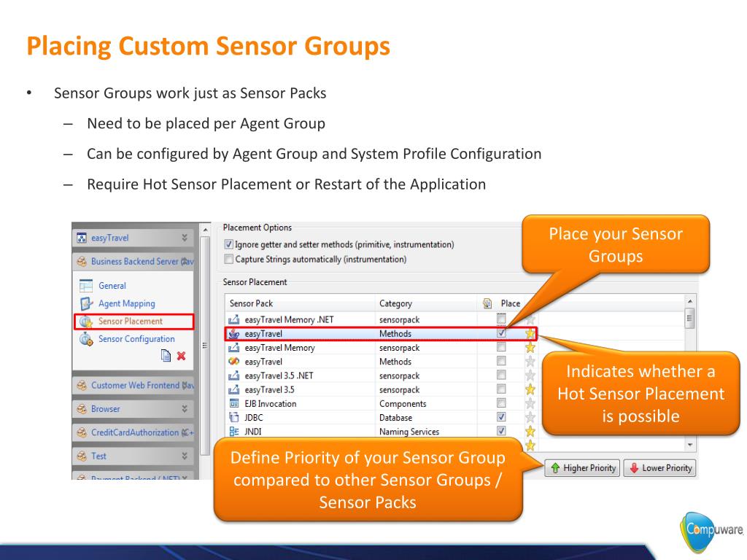Open Sensor Configuration

pos(136,339)
